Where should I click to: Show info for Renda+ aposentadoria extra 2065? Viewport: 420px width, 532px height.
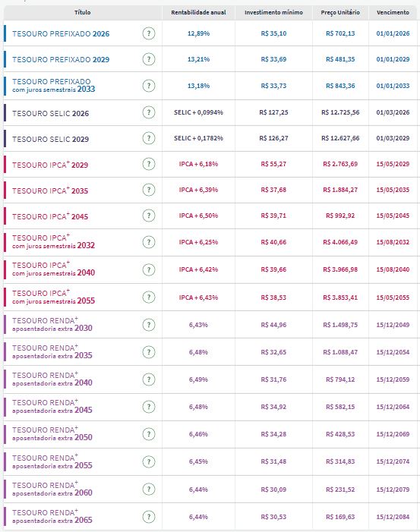[x=149, y=517]
